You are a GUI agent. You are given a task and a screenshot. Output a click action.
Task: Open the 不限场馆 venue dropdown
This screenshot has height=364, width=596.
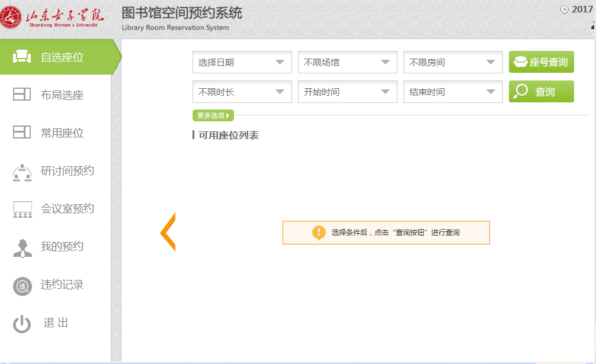coord(347,62)
